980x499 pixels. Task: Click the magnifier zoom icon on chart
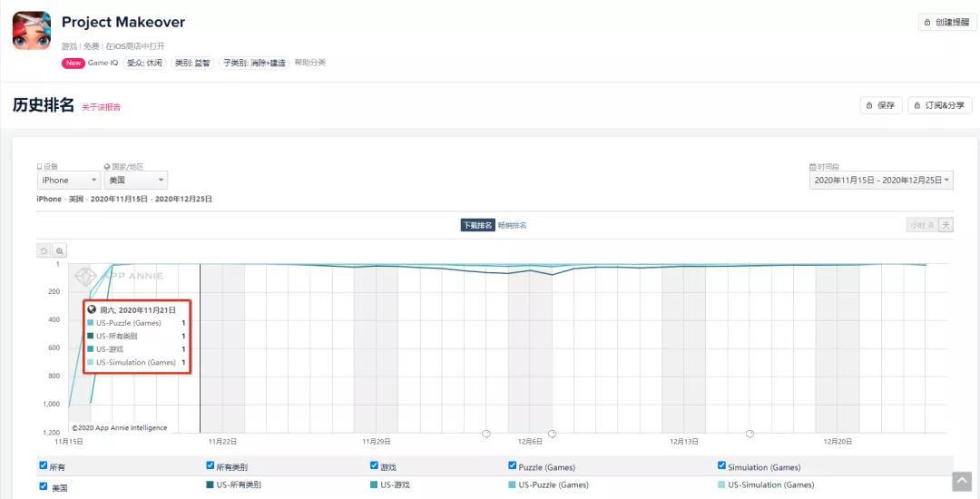tap(60, 250)
